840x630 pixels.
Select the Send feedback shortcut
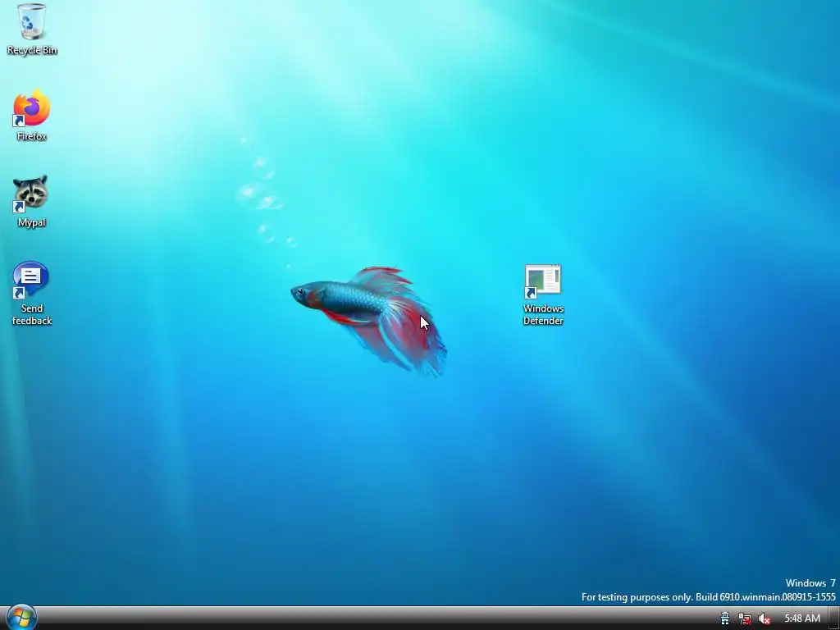click(32, 294)
